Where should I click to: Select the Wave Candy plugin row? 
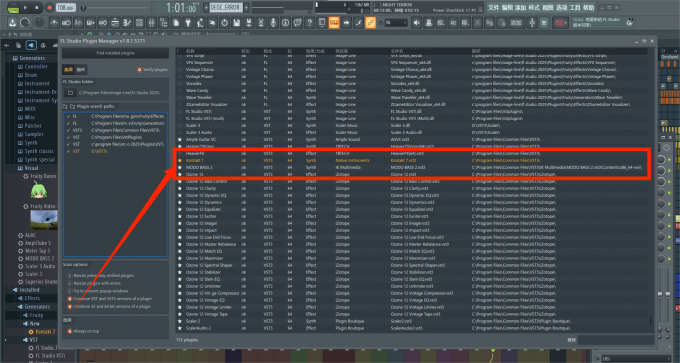pos(412,91)
